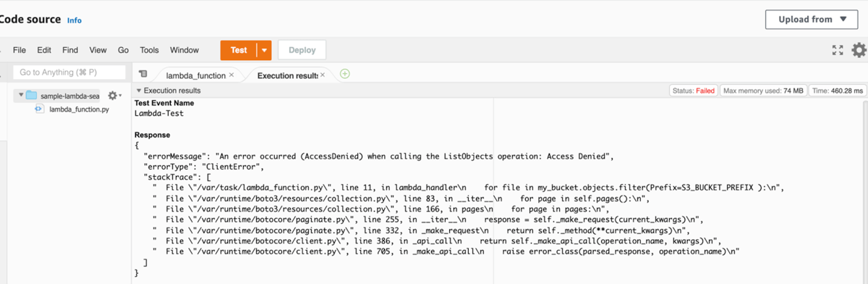Click the tab list icon left of lambda_function tab

pyautogui.click(x=143, y=74)
